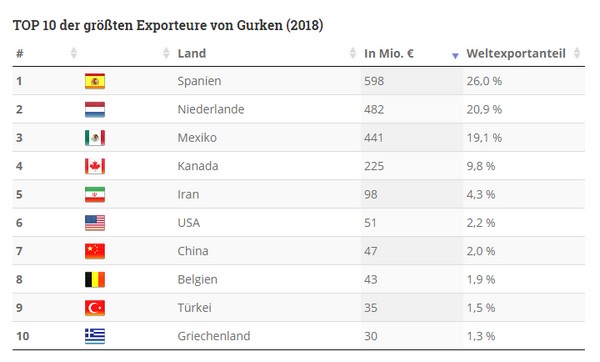Click the Mexico flag icon
Image resolution: width=600 pixels, height=362 pixels.
(95, 138)
